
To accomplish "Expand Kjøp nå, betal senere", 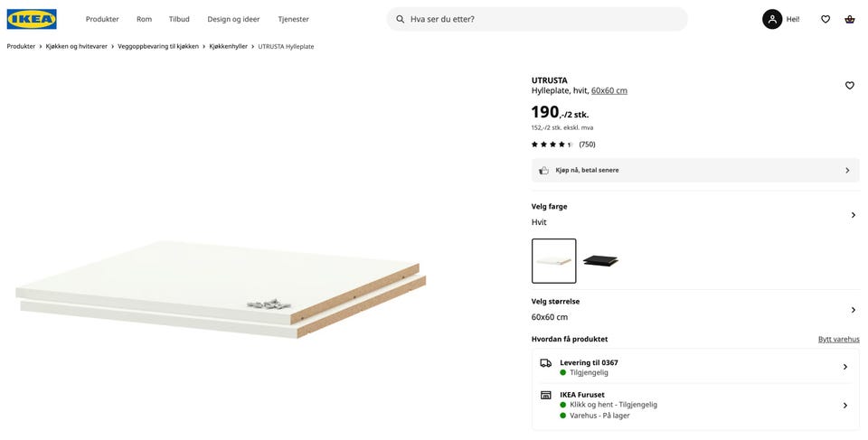I will [847, 170].
